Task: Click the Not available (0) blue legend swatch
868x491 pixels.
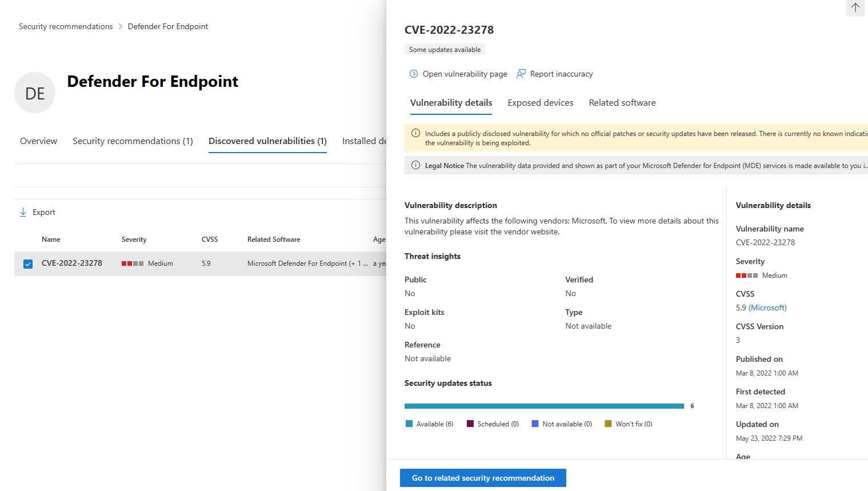Action: click(x=535, y=424)
